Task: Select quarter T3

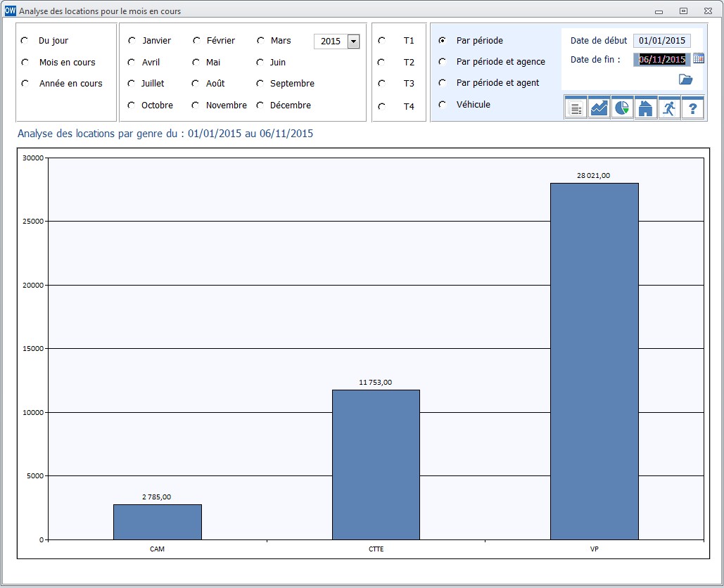Action: tap(381, 84)
